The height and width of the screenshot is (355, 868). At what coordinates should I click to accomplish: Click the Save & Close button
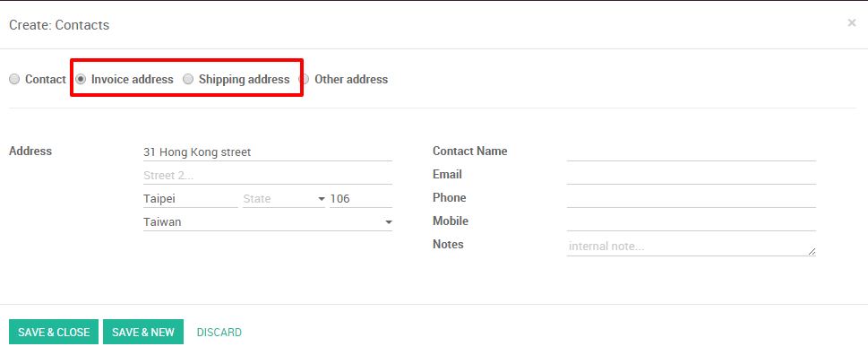[54, 332]
